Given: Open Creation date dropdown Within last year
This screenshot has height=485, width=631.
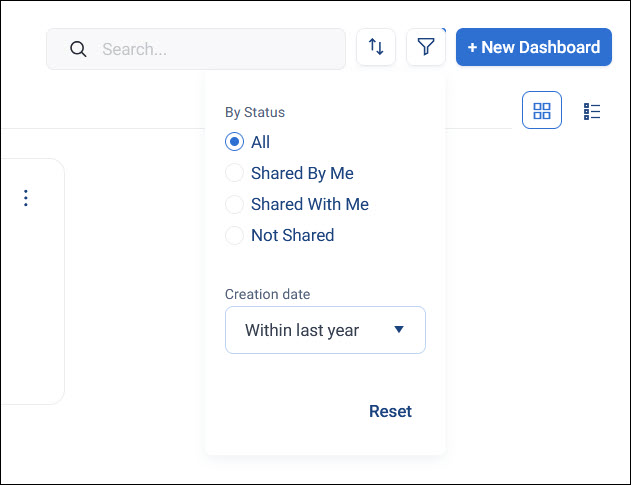Looking at the screenshot, I should coord(325,330).
